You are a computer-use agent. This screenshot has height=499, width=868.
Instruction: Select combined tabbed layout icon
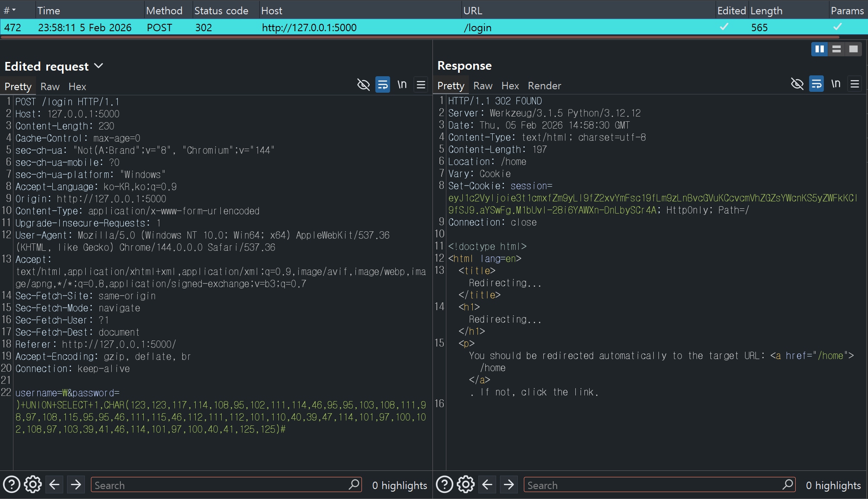coord(853,49)
